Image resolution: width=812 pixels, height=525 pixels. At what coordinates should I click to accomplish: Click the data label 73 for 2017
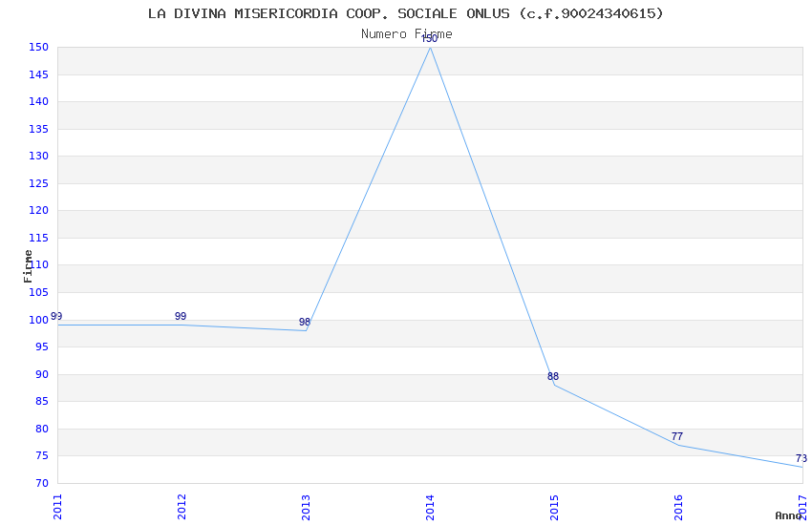pos(801,458)
